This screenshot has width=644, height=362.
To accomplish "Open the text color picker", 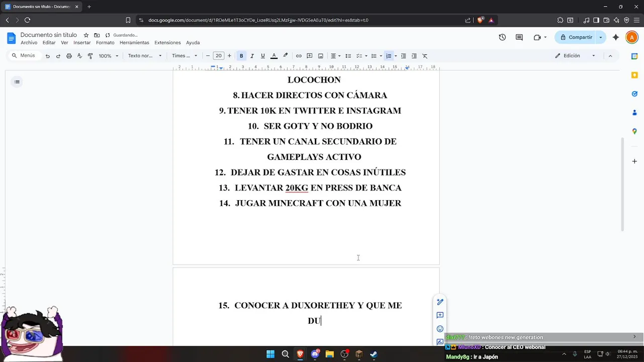I will (274, 56).
